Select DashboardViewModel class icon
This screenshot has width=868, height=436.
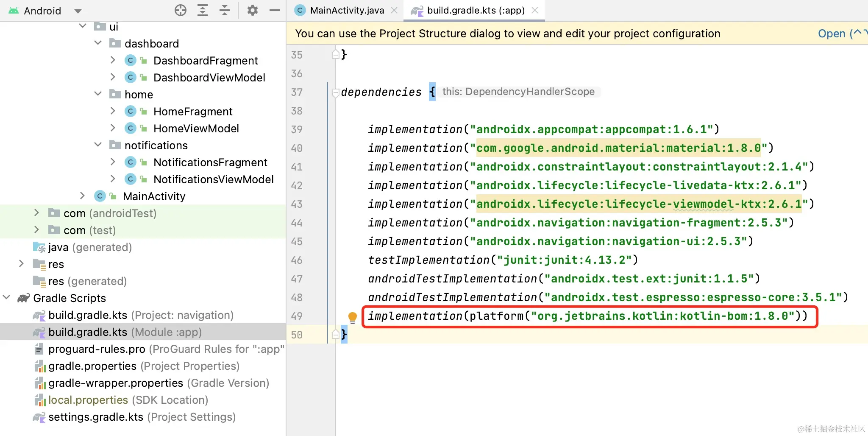131,77
